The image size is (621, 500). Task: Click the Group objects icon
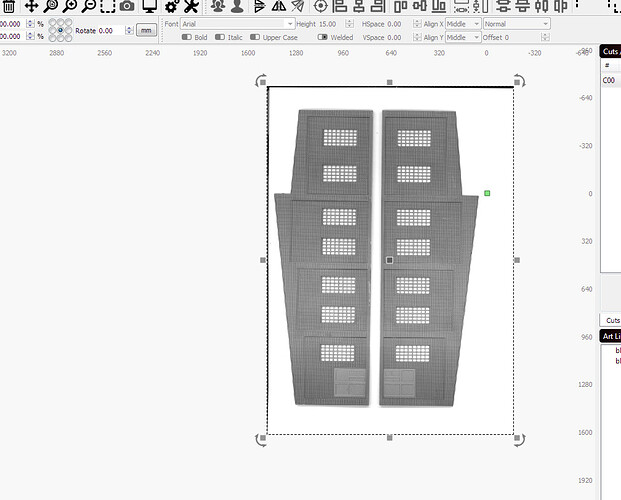218,6
